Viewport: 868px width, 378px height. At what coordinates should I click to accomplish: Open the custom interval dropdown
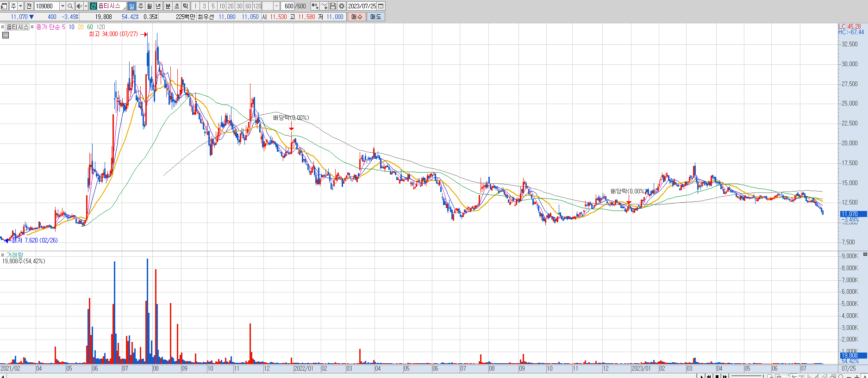[277, 6]
